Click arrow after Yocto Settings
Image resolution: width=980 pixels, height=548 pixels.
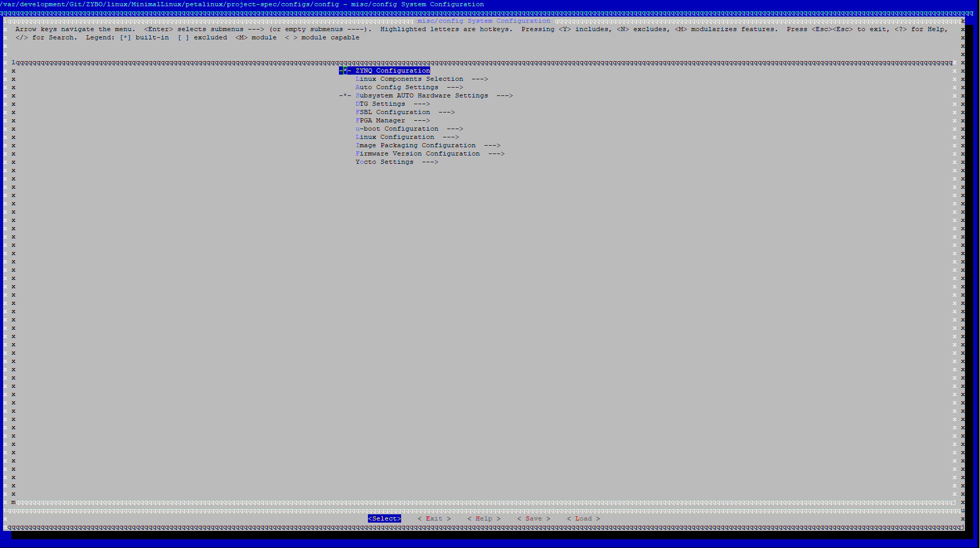coord(430,162)
